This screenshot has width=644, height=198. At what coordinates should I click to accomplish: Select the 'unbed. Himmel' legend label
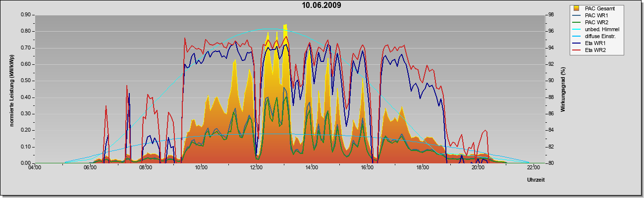601,29
